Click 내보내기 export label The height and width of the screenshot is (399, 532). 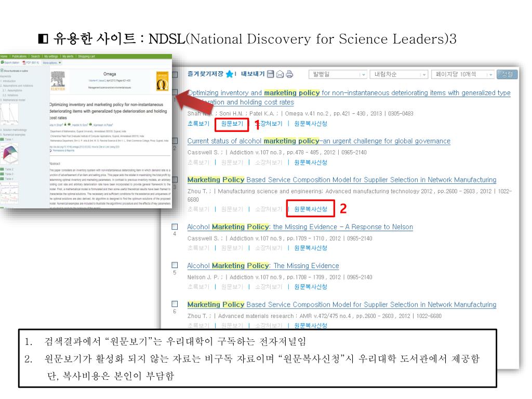click(x=252, y=74)
